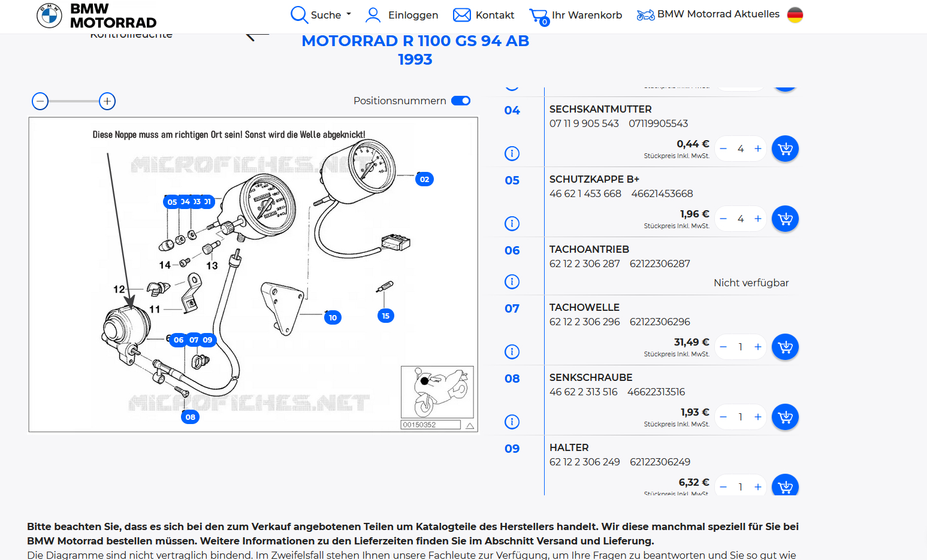This screenshot has height=560, width=927.
Task: Show info for Tachoantrieb item 06
Action: tap(512, 281)
